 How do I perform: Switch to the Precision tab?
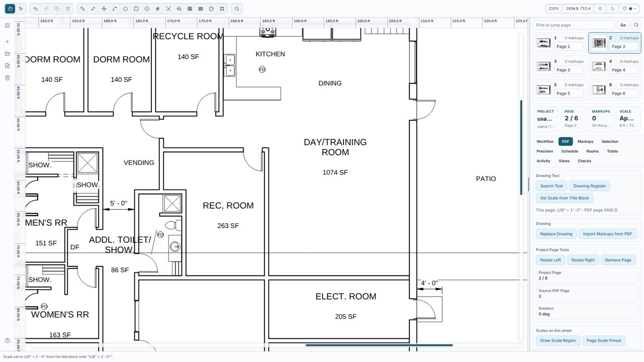545,151
